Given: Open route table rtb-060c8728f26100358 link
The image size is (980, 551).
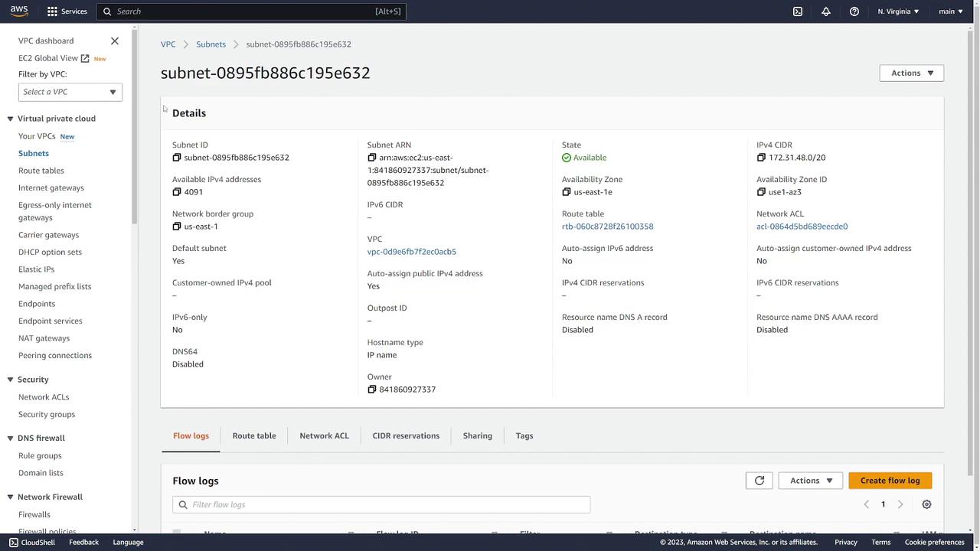Looking at the screenshot, I should click(607, 227).
